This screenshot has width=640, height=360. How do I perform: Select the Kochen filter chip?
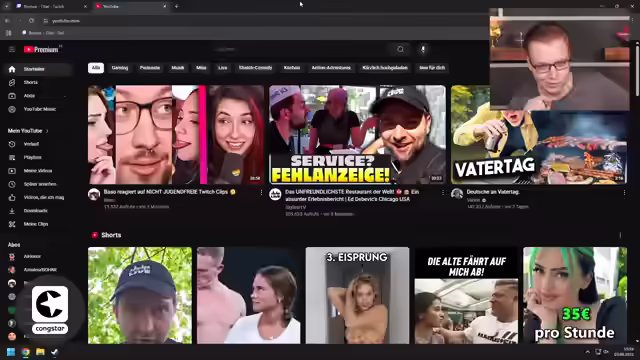[292, 68]
